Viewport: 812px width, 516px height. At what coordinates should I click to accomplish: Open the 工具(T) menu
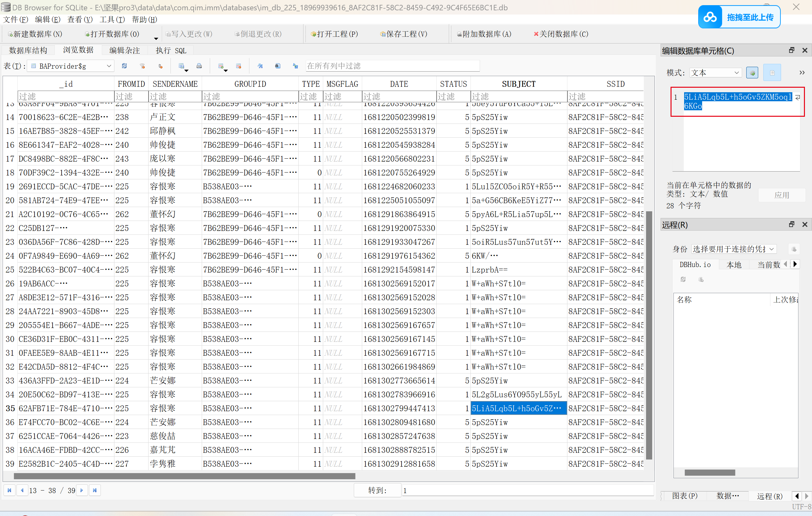pyautogui.click(x=112, y=19)
